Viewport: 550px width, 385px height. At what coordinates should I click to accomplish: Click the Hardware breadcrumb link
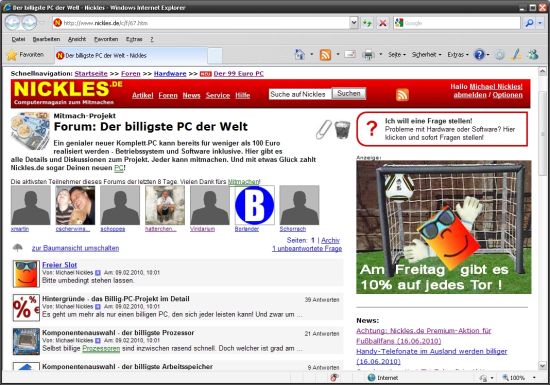170,74
